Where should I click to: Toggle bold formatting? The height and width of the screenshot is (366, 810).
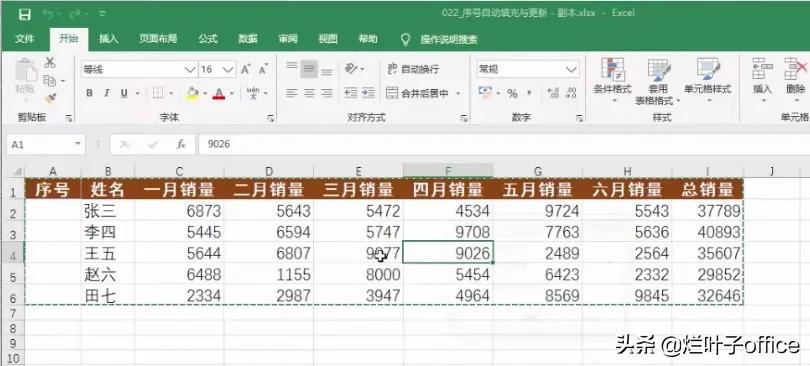[x=89, y=93]
